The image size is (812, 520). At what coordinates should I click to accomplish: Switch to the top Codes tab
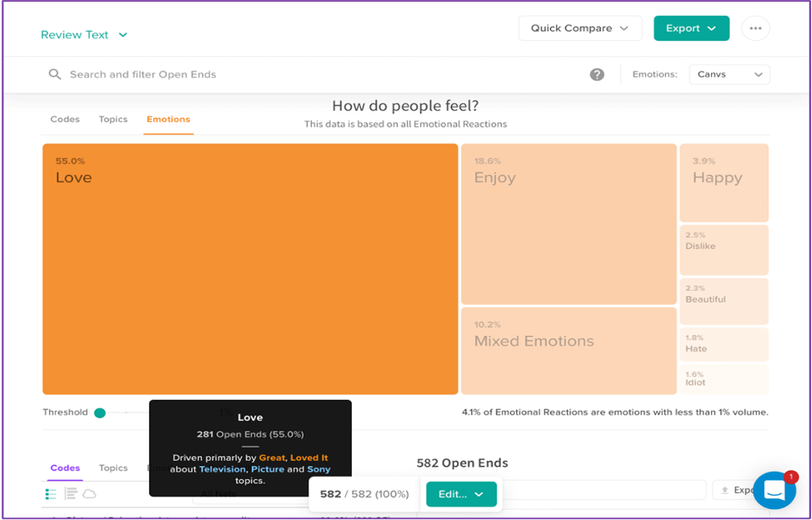tap(65, 119)
